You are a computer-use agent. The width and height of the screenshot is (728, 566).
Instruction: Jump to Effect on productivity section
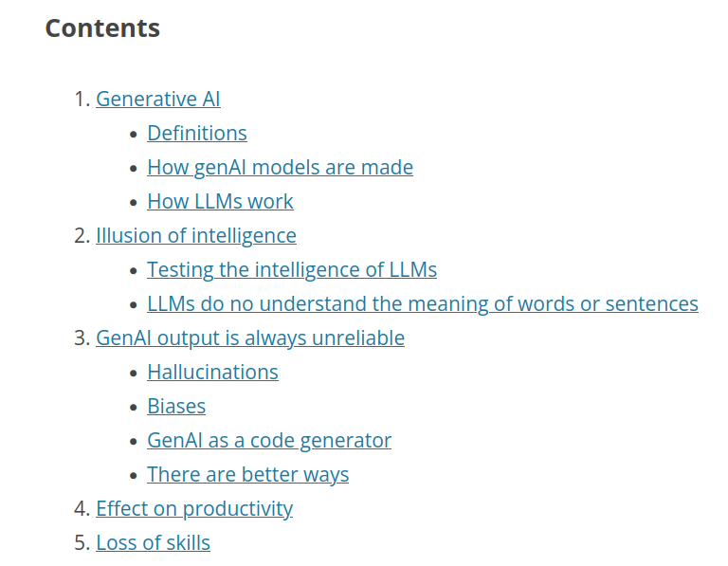tap(193, 508)
